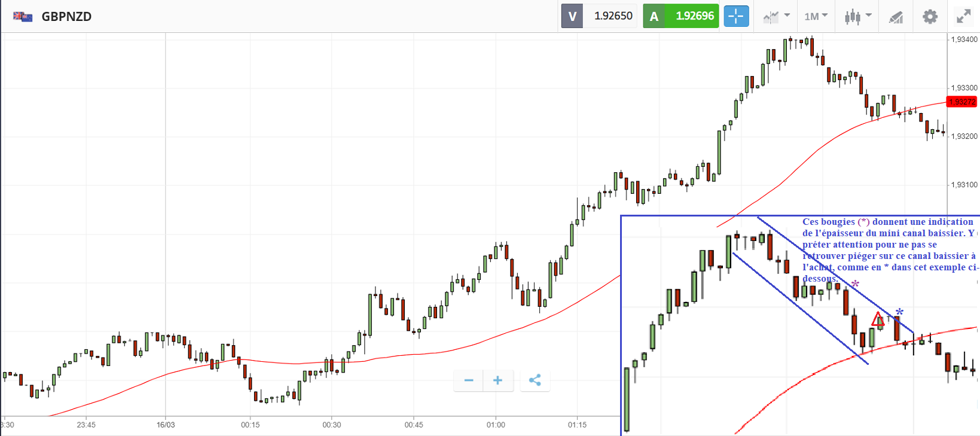The width and height of the screenshot is (980, 436).
Task: Open the compare/indicators chart dropdown
Action: [776, 16]
